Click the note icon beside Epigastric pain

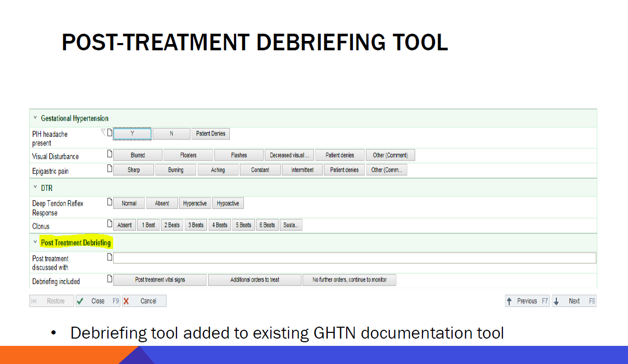[110, 169]
